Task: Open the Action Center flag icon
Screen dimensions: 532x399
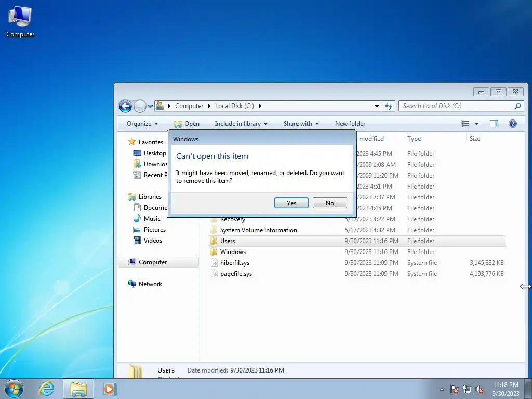Action: click(x=454, y=389)
